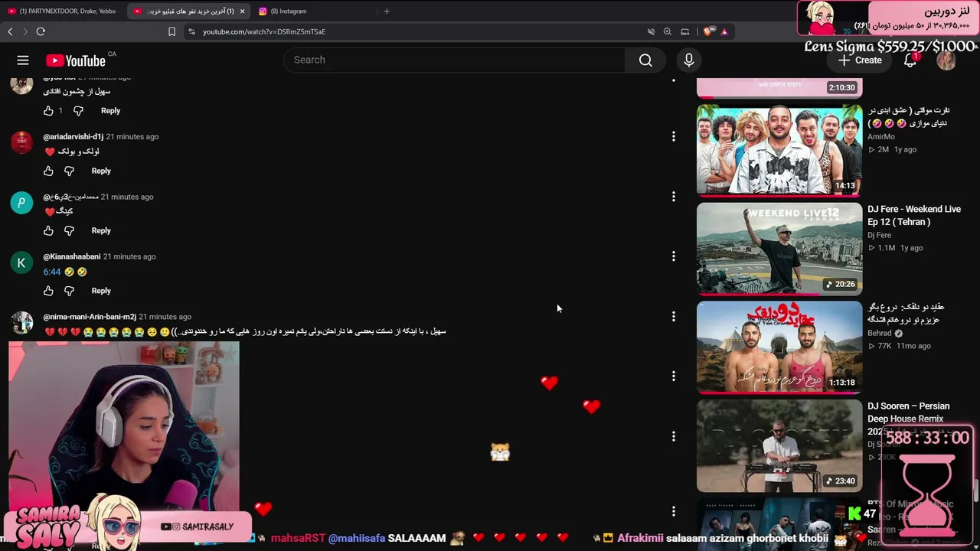Reply to the comment with 1 like
This screenshot has height=551, width=980.
click(110, 110)
